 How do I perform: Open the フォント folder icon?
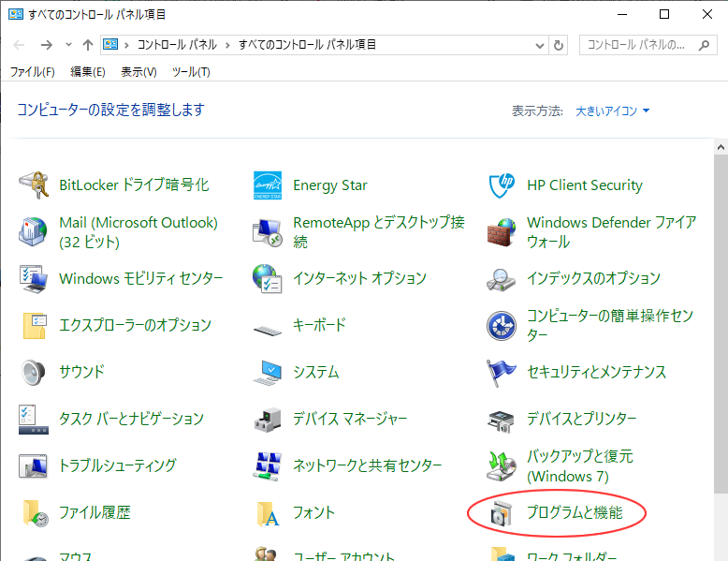coord(269,513)
